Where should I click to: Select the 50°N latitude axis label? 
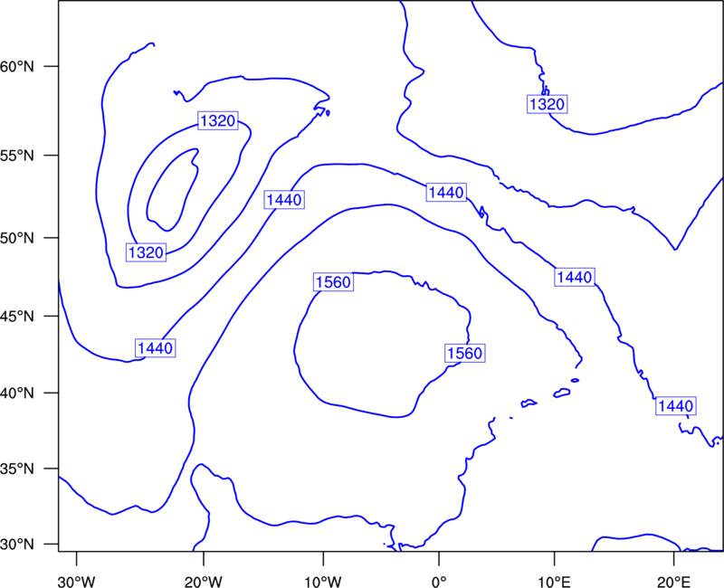pyautogui.click(x=17, y=239)
